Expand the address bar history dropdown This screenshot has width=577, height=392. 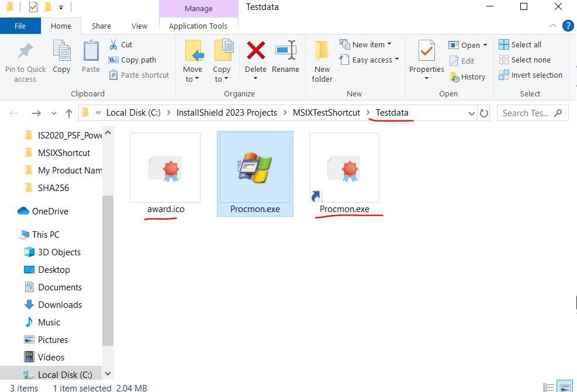pyautogui.click(x=471, y=113)
